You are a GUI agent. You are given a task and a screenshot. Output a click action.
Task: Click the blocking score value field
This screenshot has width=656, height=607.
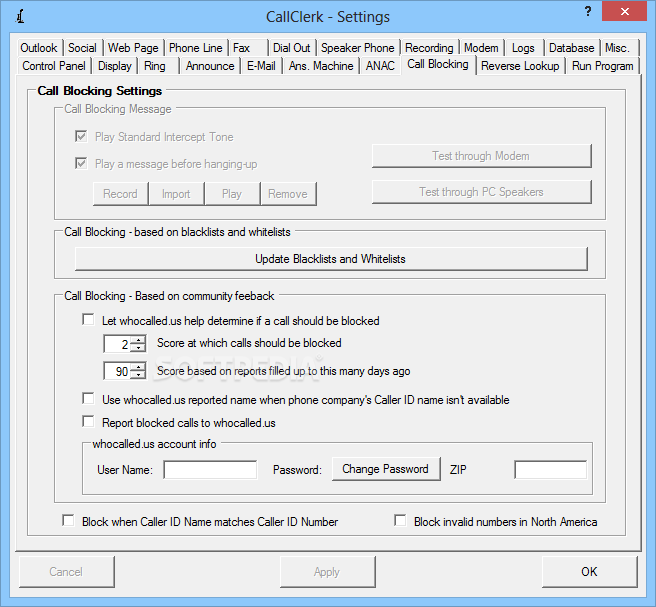click(x=117, y=344)
